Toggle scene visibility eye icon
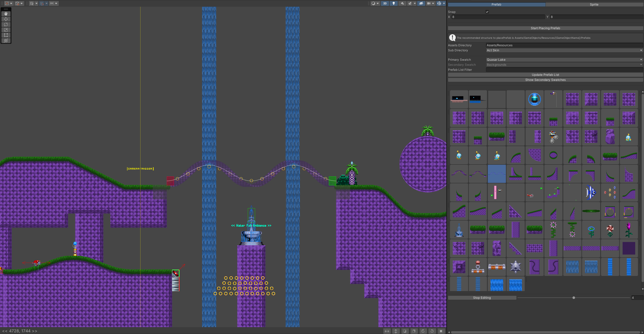 (421, 4)
